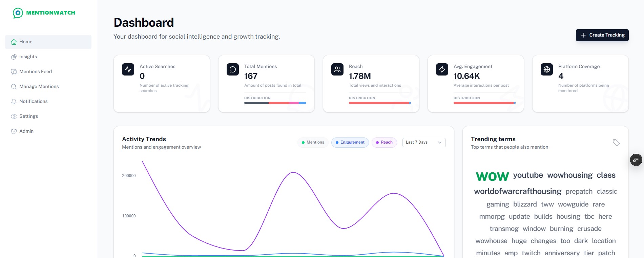The image size is (644, 258).
Task: Click the MentionWatch logo icon
Action: coord(18,13)
